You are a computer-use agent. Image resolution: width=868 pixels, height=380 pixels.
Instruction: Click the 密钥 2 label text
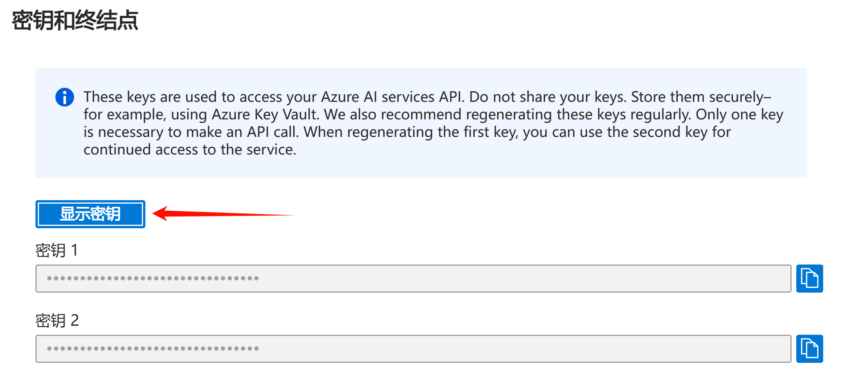click(57, 320)
